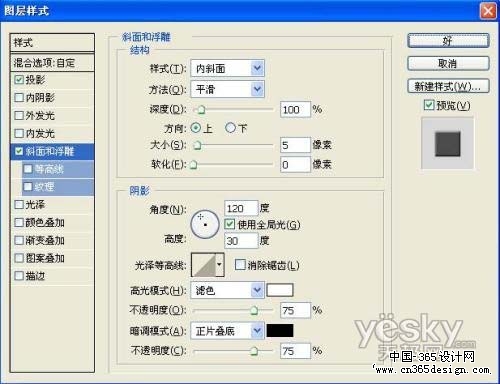Image resolution: width=500 pixels, height=384 pixels.
Task: Select the 投影 row label in styles list
Action: point(35,80)
